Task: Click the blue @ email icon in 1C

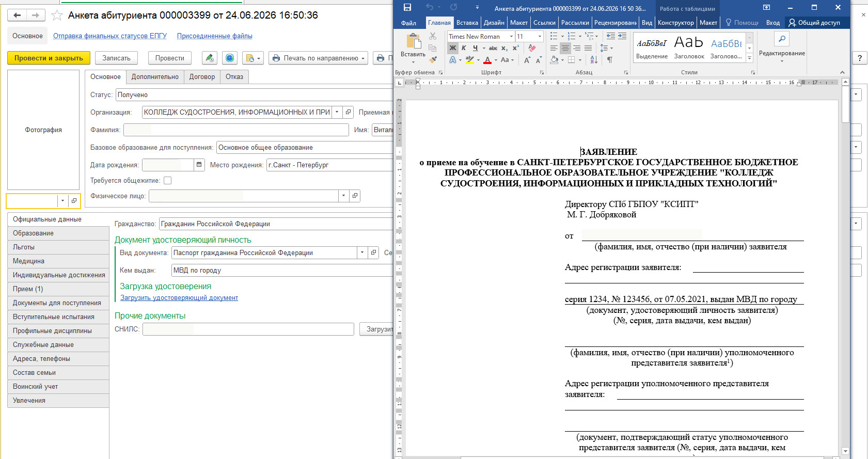Action: 230,58
